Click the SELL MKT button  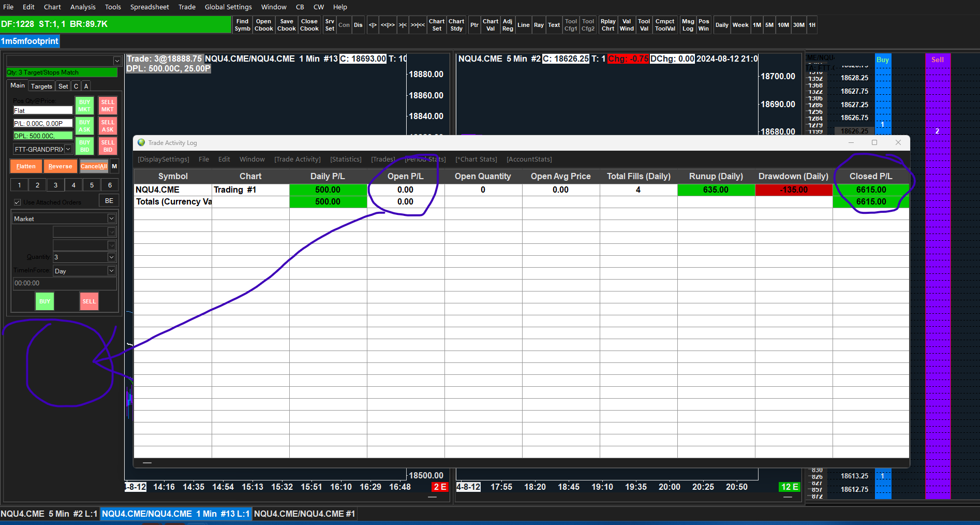(x=108, y=106)
